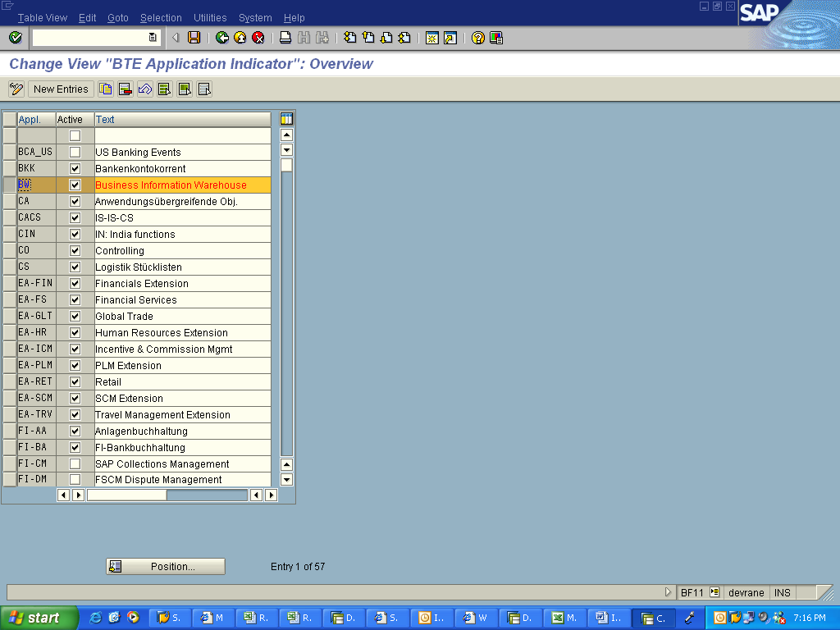
Task: Click the Business Information Warehouse text cell
Action: (183, 185)
